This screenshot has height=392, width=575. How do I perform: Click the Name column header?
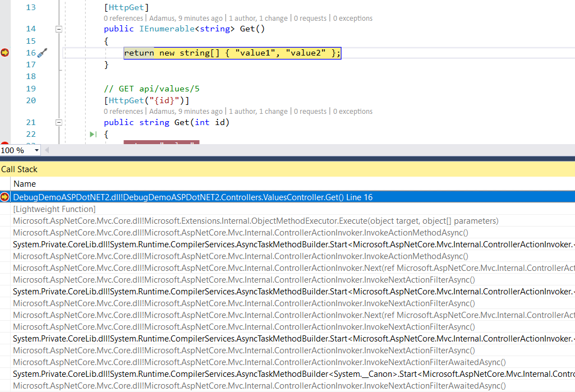[x=25, y=184]
